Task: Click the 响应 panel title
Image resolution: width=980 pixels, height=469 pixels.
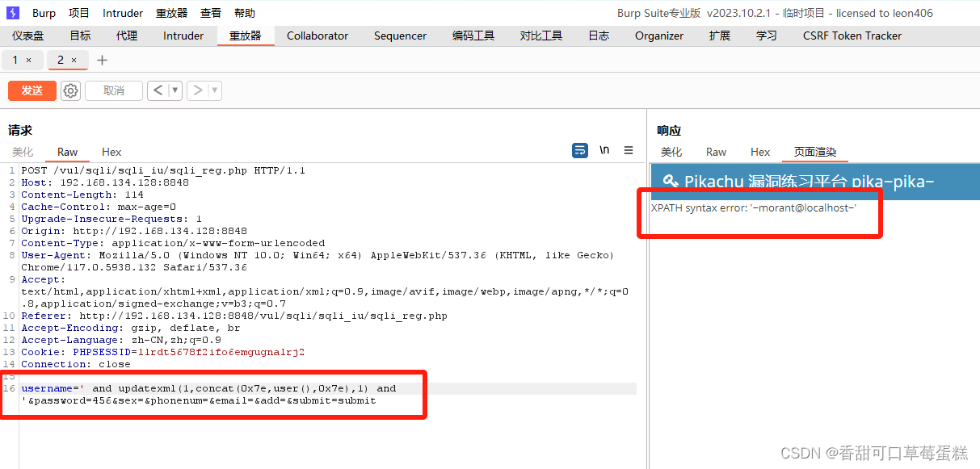Action: tap(669, 130)
